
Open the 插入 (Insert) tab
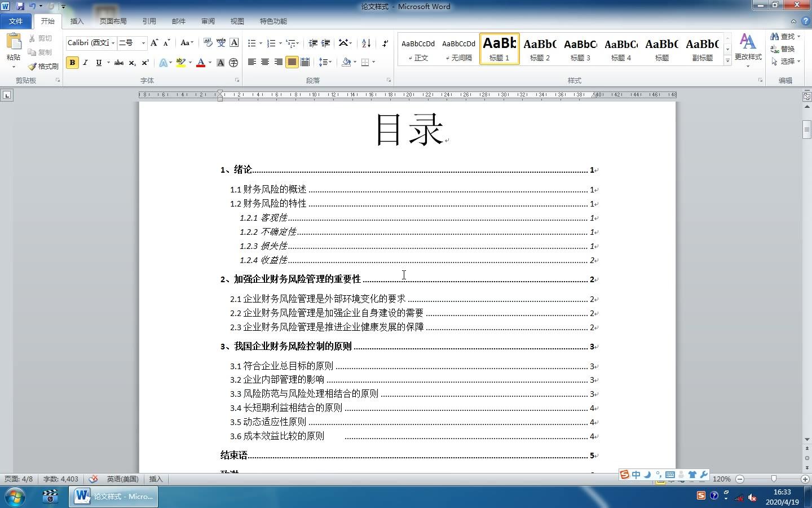point(77,21)
